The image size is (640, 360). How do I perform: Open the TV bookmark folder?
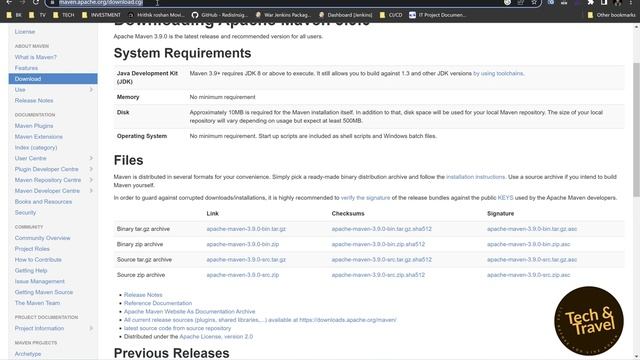[38, 15]
